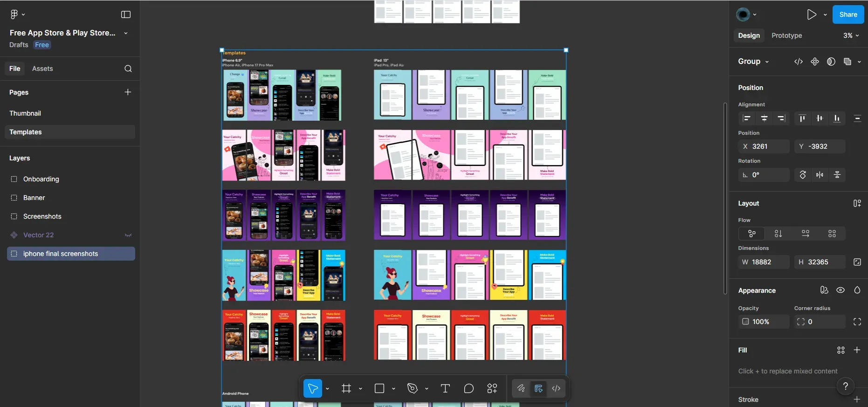
Task: Create component from selection
Action: pos(815,62)
